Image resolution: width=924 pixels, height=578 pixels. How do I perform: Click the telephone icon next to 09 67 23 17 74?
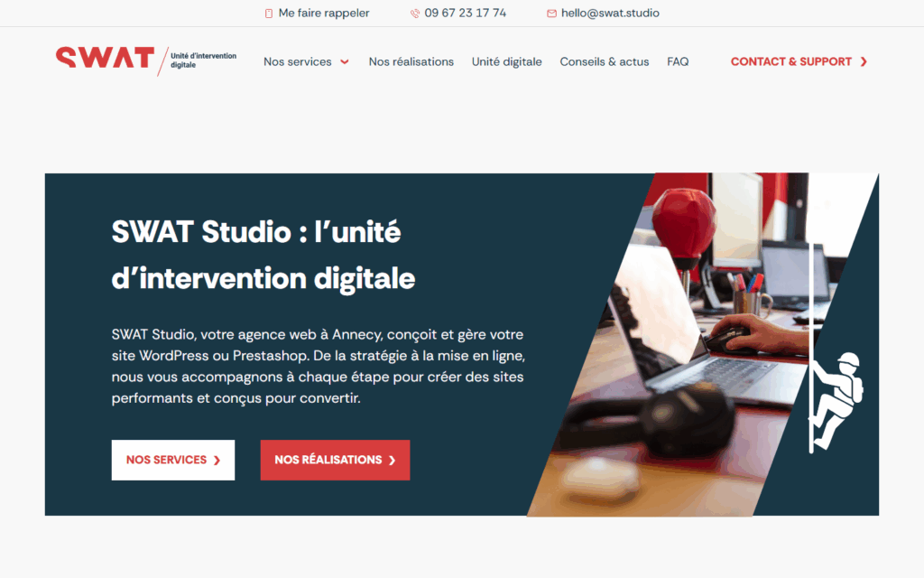point(415,14)
